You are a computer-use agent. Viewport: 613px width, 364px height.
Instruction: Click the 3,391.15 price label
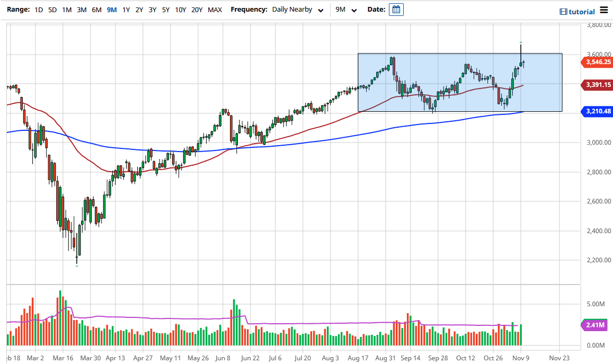coord(598,85)
